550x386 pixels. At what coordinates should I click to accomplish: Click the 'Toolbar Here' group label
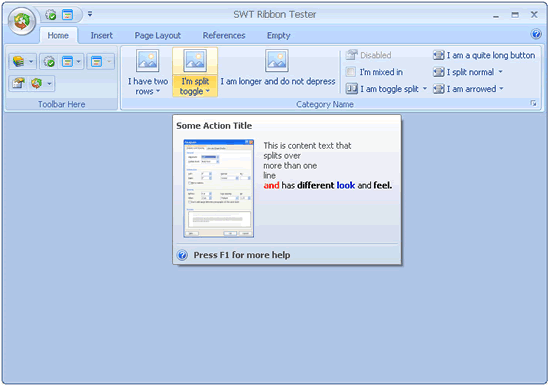pos(61,104)
